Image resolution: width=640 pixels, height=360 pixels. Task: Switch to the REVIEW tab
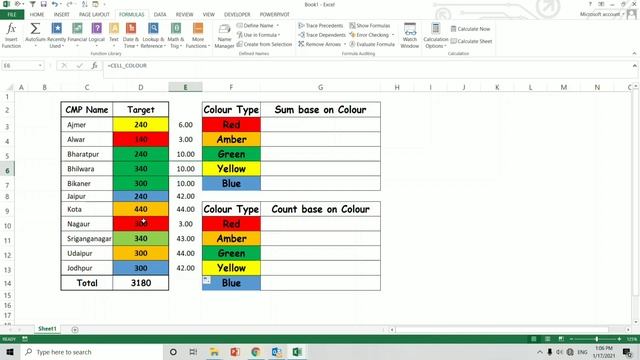[184, 15]
